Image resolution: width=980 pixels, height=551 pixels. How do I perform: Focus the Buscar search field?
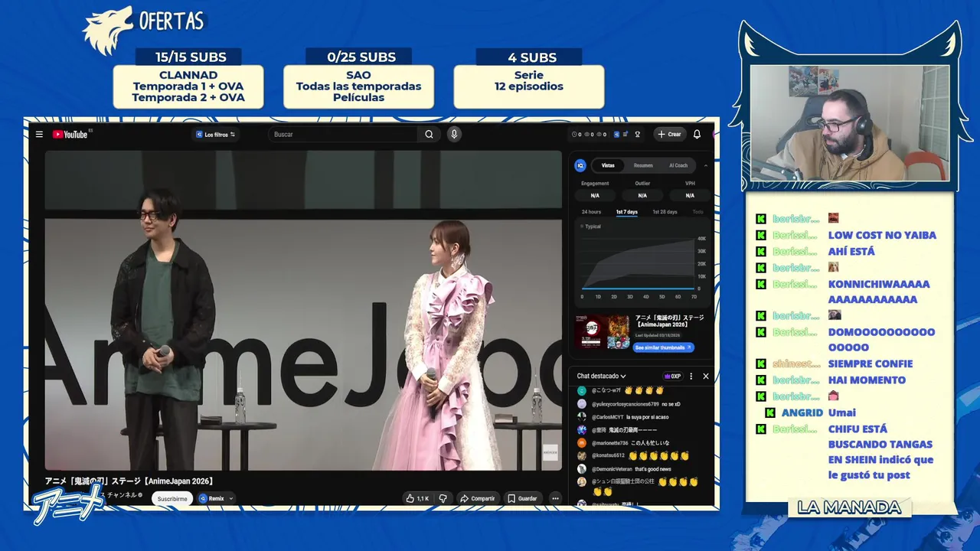(342, 134)
